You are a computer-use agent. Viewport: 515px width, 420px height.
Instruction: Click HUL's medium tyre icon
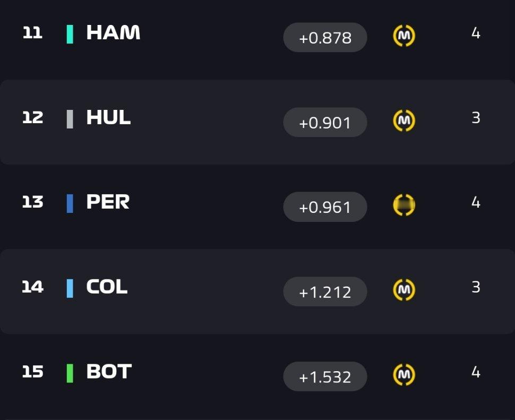coord(404,120)
